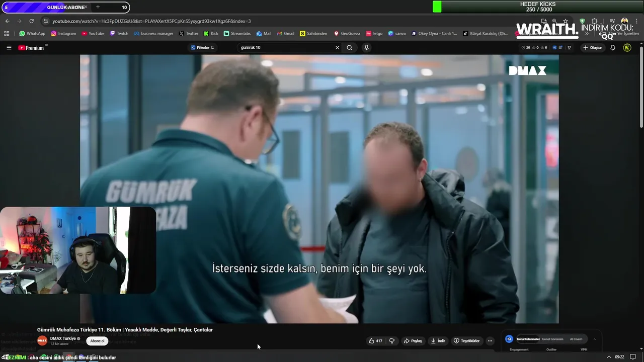
Task: Open the Twitch bookmark
Action: pyautogui.click(x=119, y=34)
